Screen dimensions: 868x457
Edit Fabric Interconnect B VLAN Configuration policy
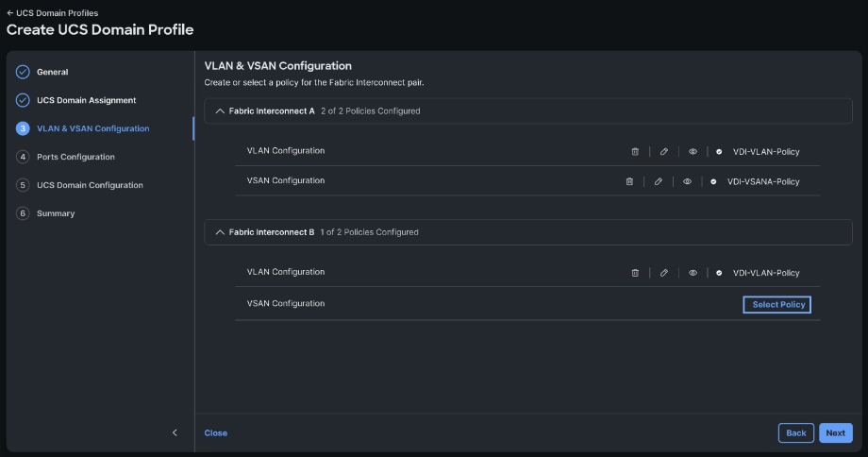click(x=663, y=273)
